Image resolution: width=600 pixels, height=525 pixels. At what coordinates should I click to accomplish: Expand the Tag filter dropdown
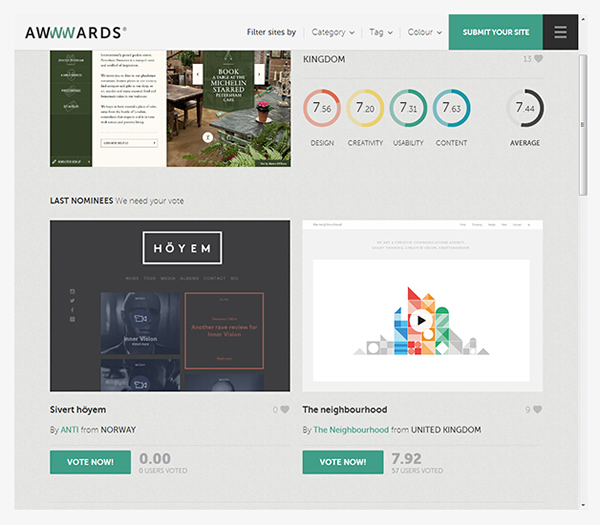[381, 32]
